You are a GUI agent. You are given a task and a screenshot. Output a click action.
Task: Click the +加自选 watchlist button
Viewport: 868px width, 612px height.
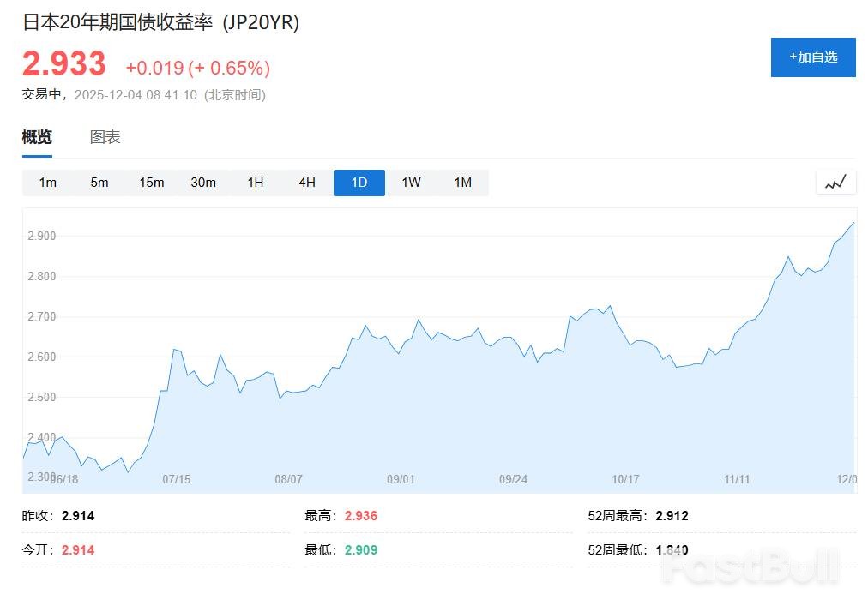click(812, 57)
